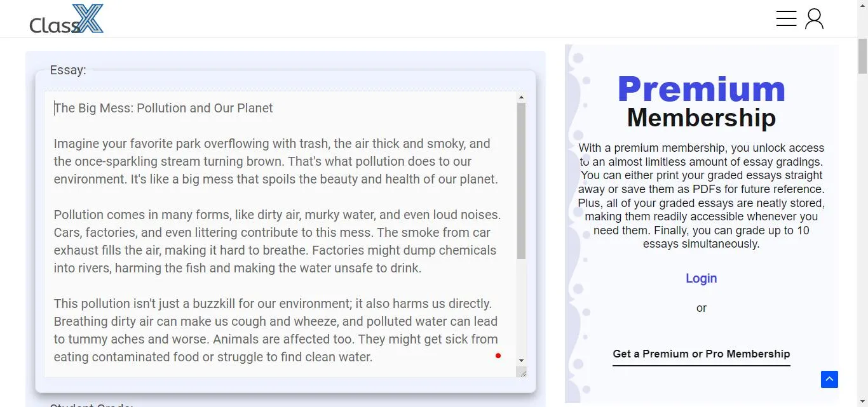Viewport: 868px width, 407px height.
Task: Click the ClassX logo
Action: [66, 19]
